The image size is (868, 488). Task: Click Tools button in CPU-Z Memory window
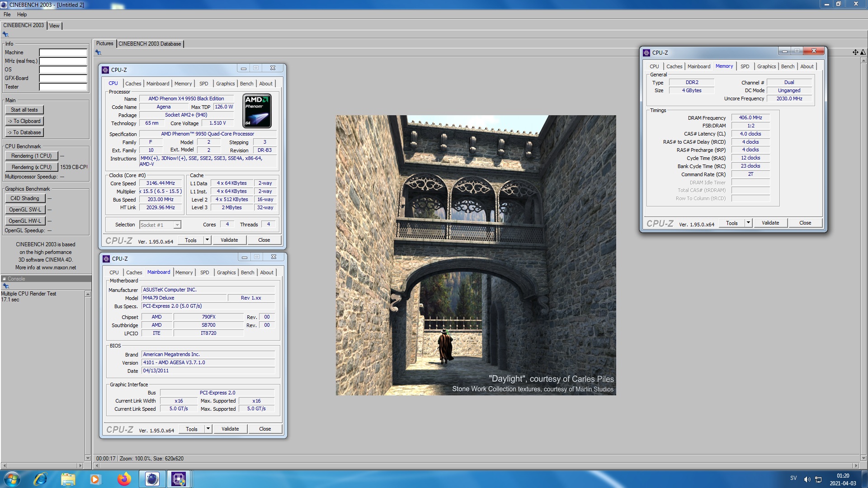pos(732,223)
